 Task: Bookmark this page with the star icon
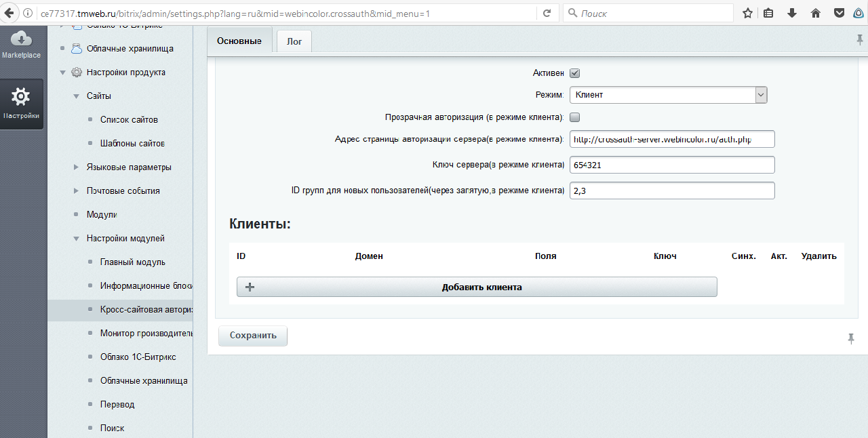(x=747, y=13)
